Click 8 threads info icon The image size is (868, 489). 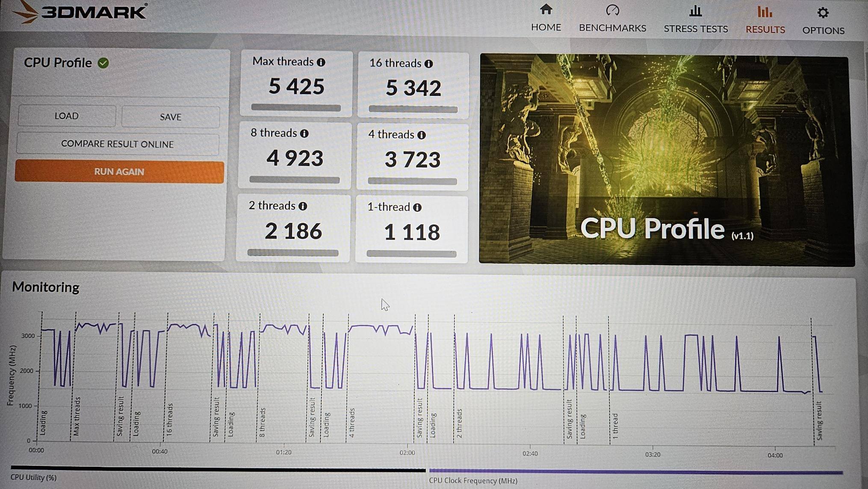(304, 133)
